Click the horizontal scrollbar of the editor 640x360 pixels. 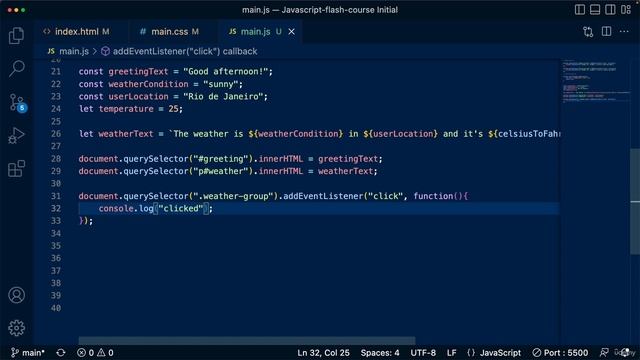pos(247,340)
